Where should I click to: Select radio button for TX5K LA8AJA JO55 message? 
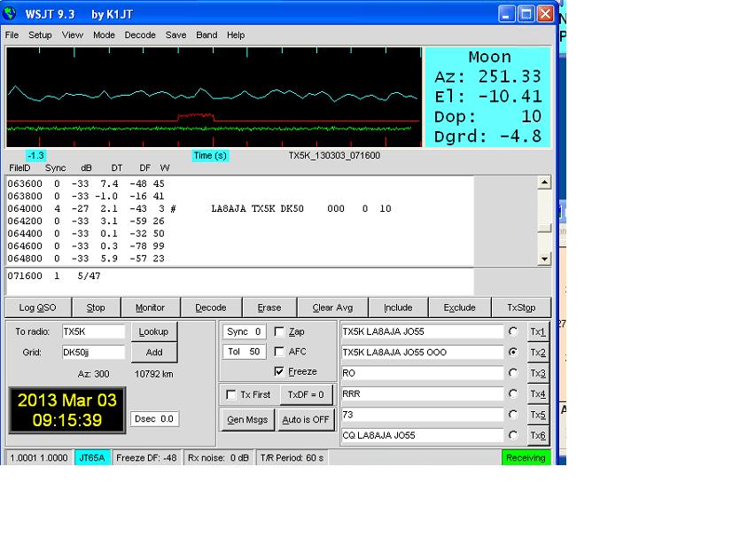coord(513,331)
